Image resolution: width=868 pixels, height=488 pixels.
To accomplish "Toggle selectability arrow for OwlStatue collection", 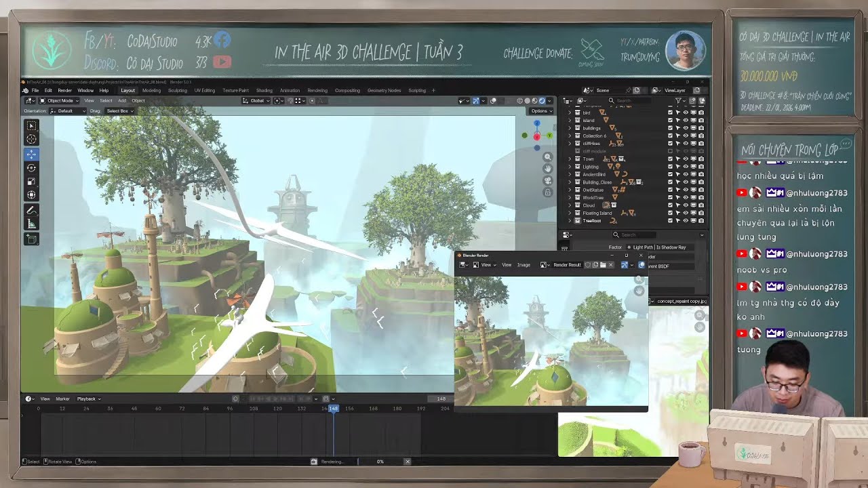I will tap(677, 190).
